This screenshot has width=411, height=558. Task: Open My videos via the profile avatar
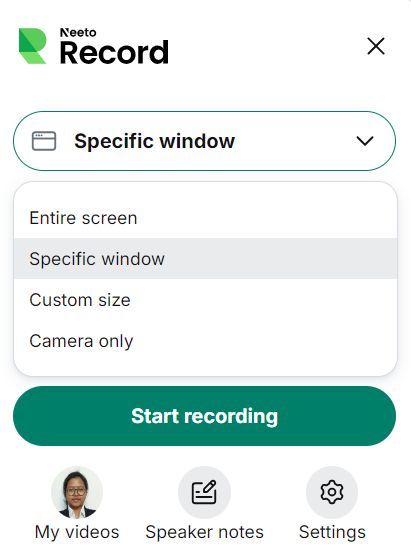77,492
